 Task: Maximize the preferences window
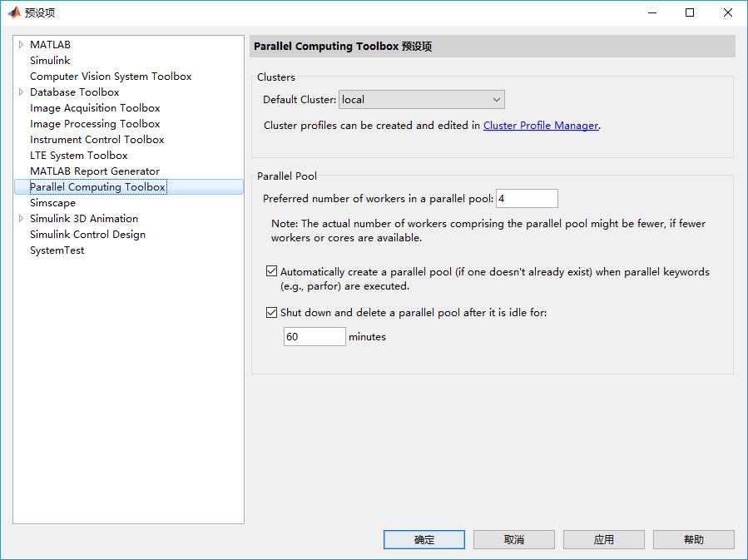690,12
